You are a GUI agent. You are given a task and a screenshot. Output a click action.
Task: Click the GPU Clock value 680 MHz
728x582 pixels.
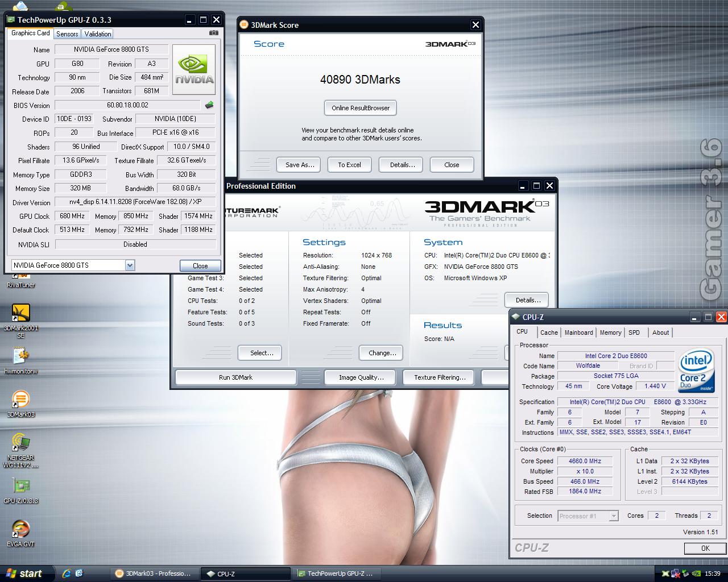(x=72, y=216)
